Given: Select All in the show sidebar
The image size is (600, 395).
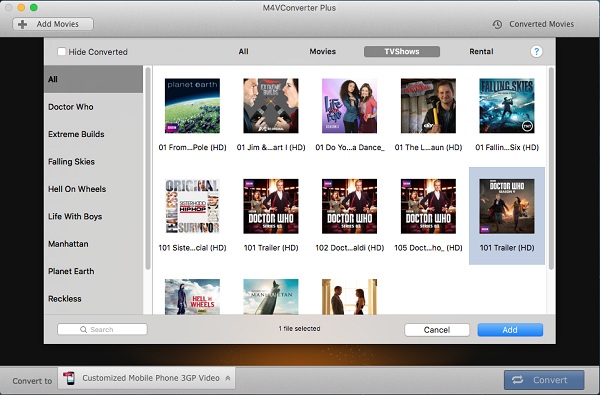Looking at the screenshot, I should (93, 79).
